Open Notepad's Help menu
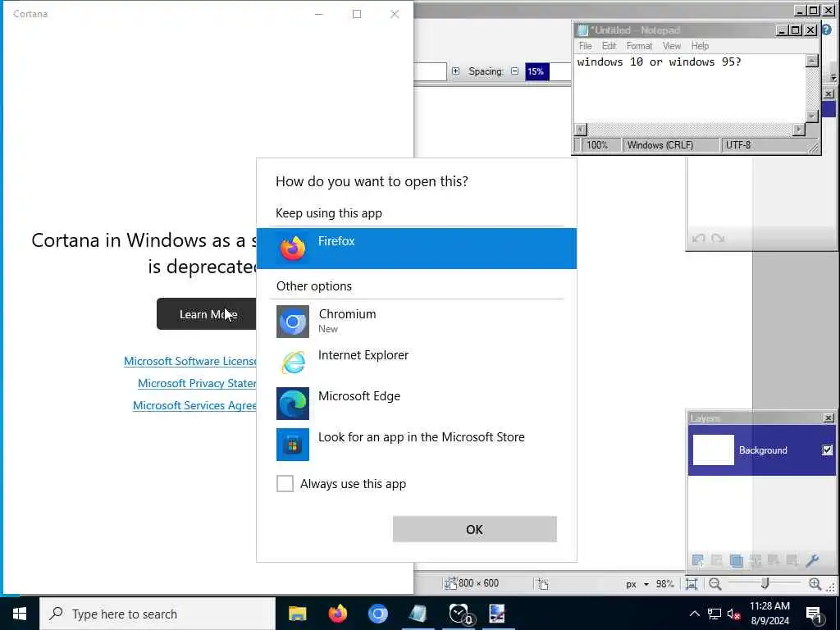The height and width of the screenshot is (630, 840). (x=700, y=46)
